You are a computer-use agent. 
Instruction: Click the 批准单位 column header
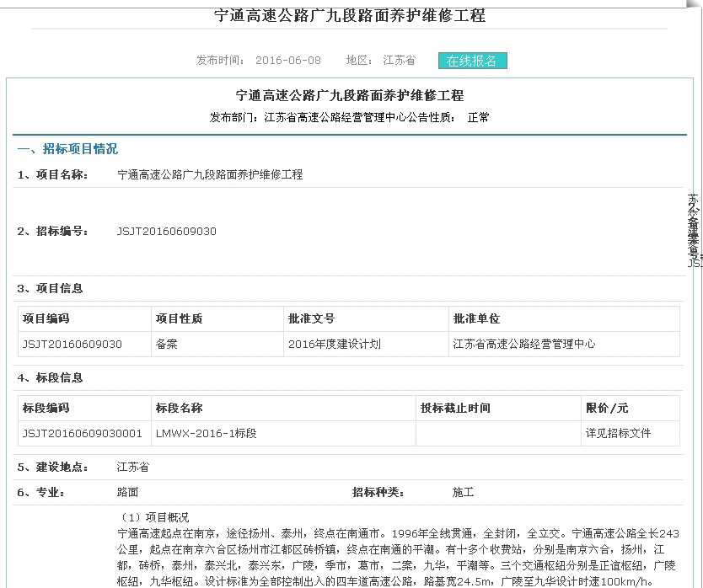[565, 318]
